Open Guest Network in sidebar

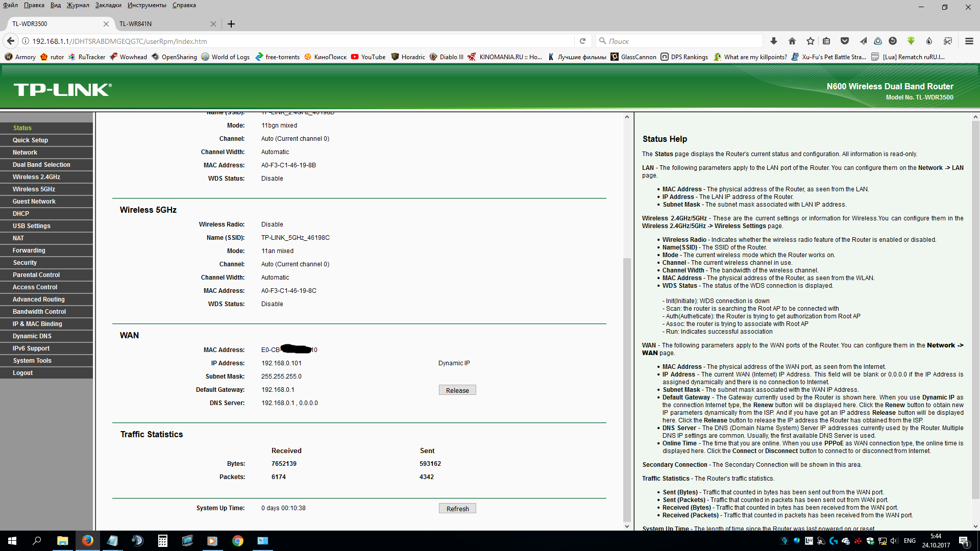(x=46, y=202)
